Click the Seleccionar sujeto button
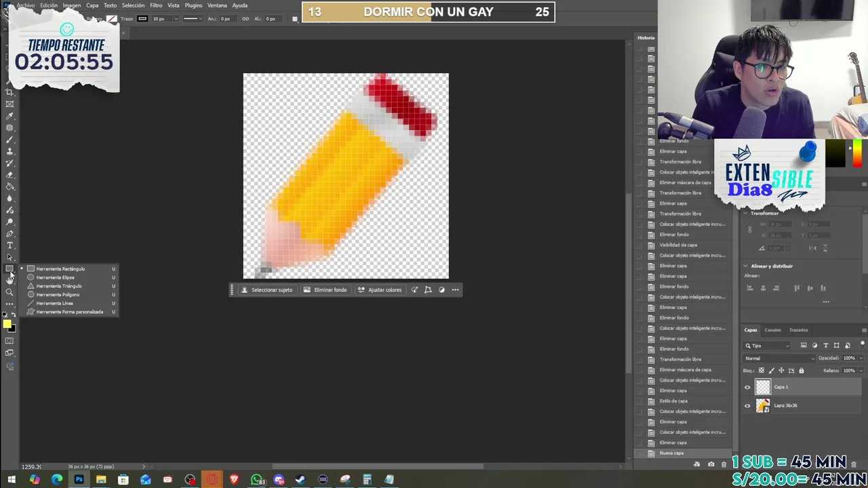Image resolution: width=868 pixels, height=488 pixels. coord(267,290)
